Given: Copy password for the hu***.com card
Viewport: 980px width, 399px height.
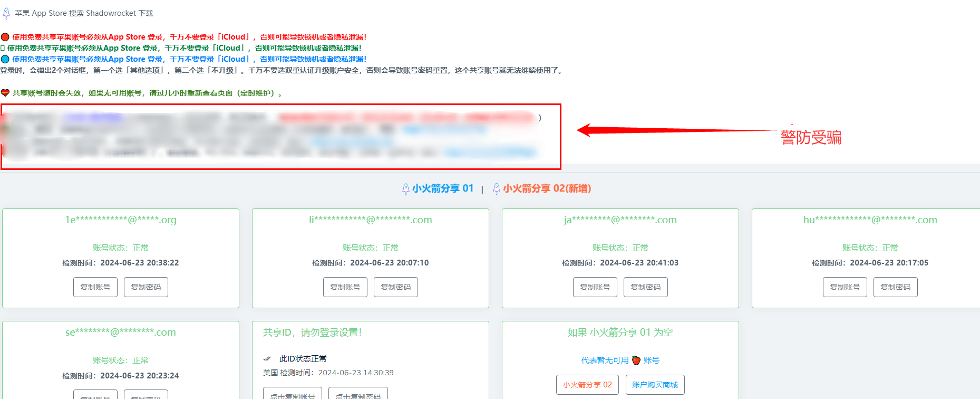Looking at the screenshot, I should click(x=896, y=287).
